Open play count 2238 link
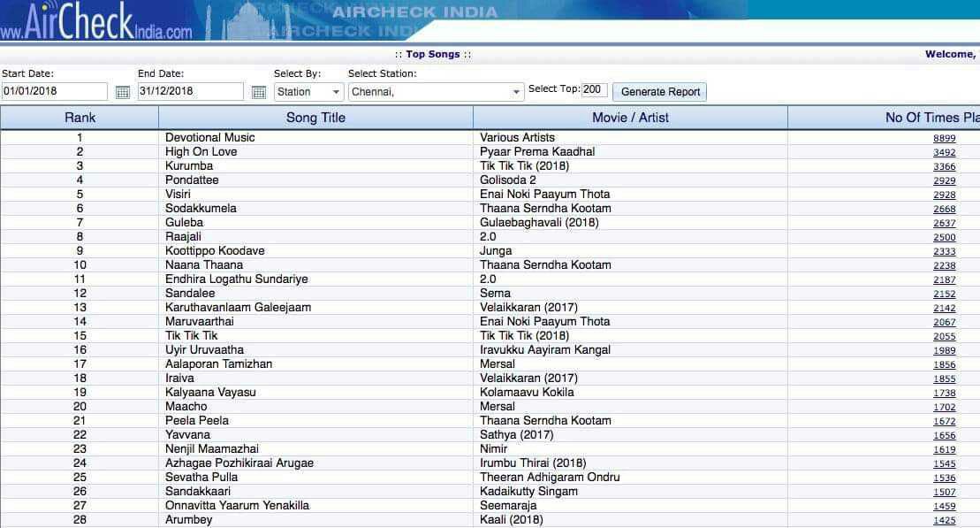 [945, 266]
